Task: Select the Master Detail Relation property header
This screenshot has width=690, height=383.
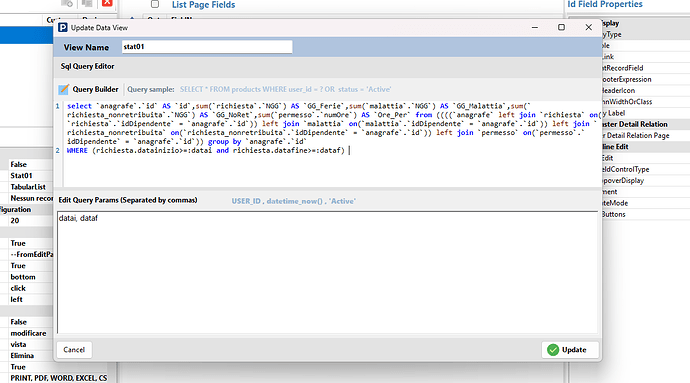Action: pyautogui.click(x=635, y=124)
